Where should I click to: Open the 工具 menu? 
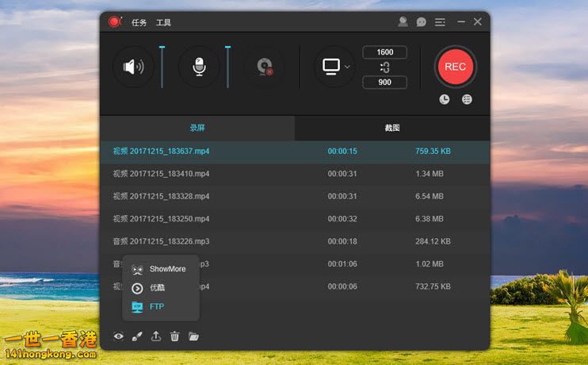163,22
